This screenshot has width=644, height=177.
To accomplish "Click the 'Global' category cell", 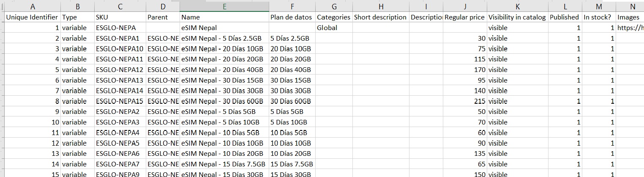I will [334, 28].
